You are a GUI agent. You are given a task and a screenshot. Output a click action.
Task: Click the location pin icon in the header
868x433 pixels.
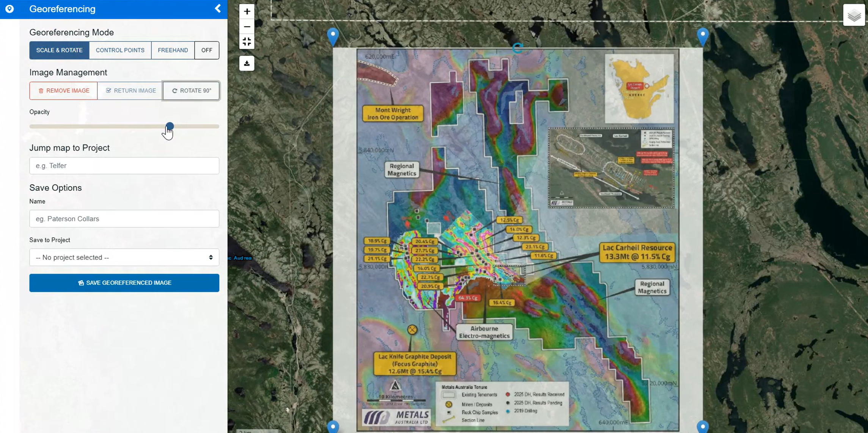9,9
